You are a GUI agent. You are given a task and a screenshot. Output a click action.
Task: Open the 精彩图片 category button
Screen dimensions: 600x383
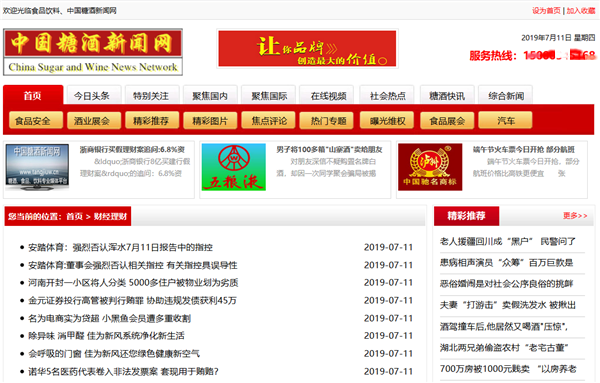tap(210, 121)
